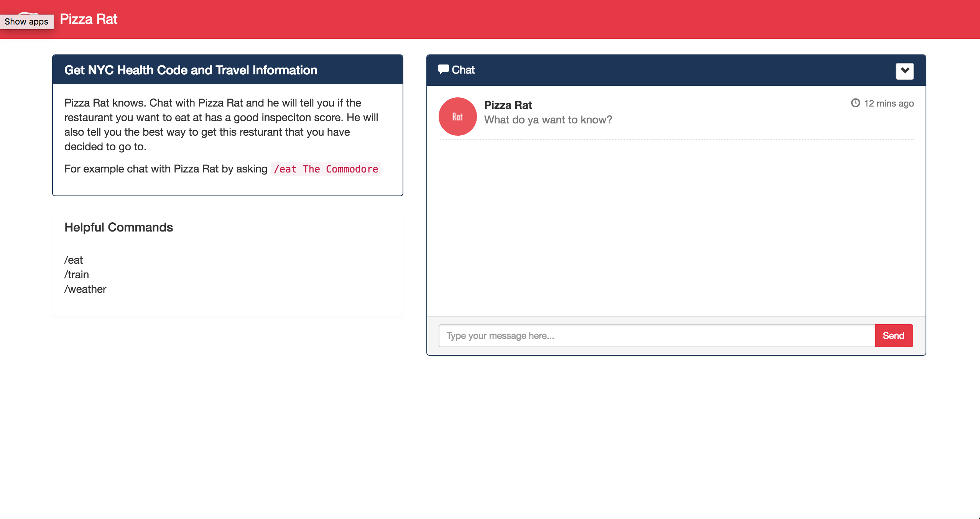
Task: Click the clock icon beside timestamp
Action: click(855, 103)
